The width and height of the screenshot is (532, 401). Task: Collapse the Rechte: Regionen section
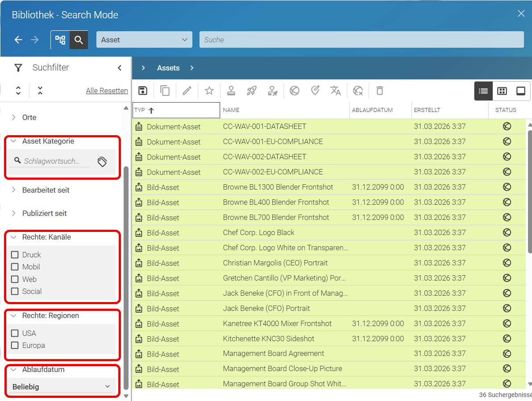coord(13,315)
